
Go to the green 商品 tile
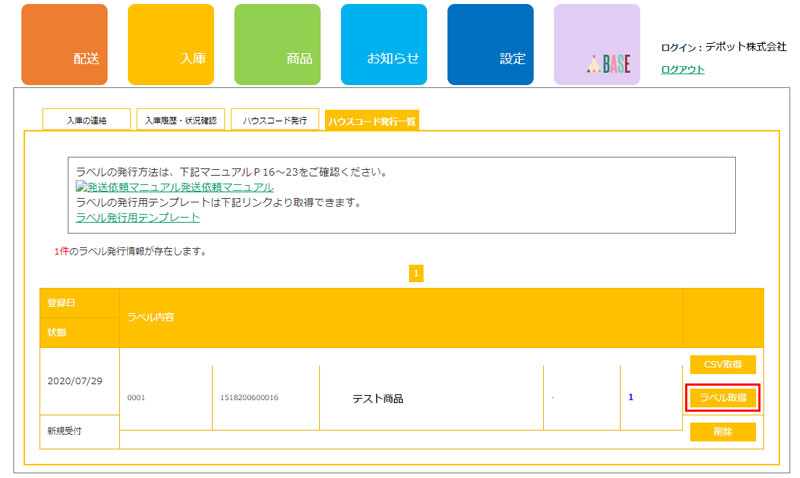coord(277,45)
